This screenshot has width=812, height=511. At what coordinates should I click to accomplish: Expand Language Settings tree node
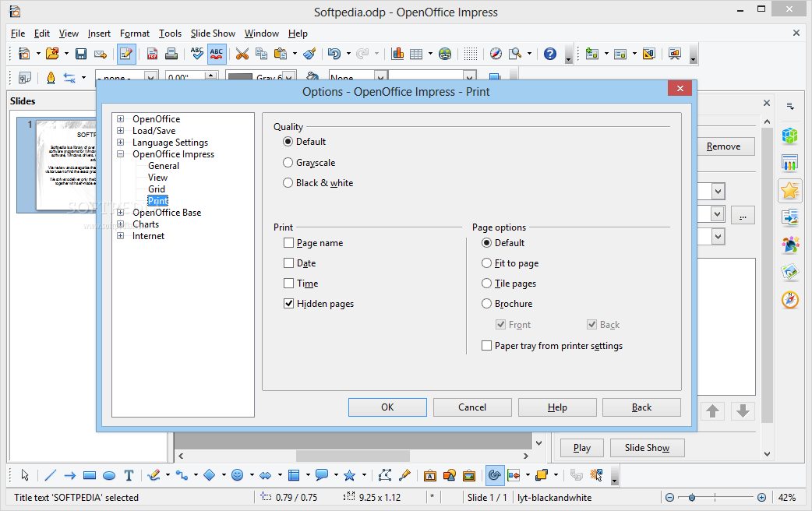pyautogui.click(x=120, y=142)
